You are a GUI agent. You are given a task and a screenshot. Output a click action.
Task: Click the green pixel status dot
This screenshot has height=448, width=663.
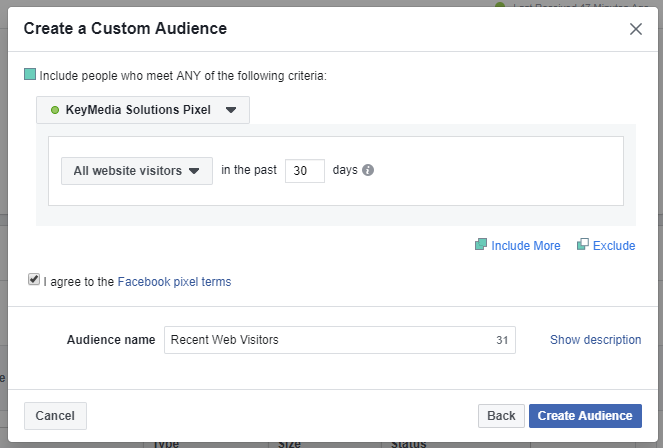click(55, 110)
